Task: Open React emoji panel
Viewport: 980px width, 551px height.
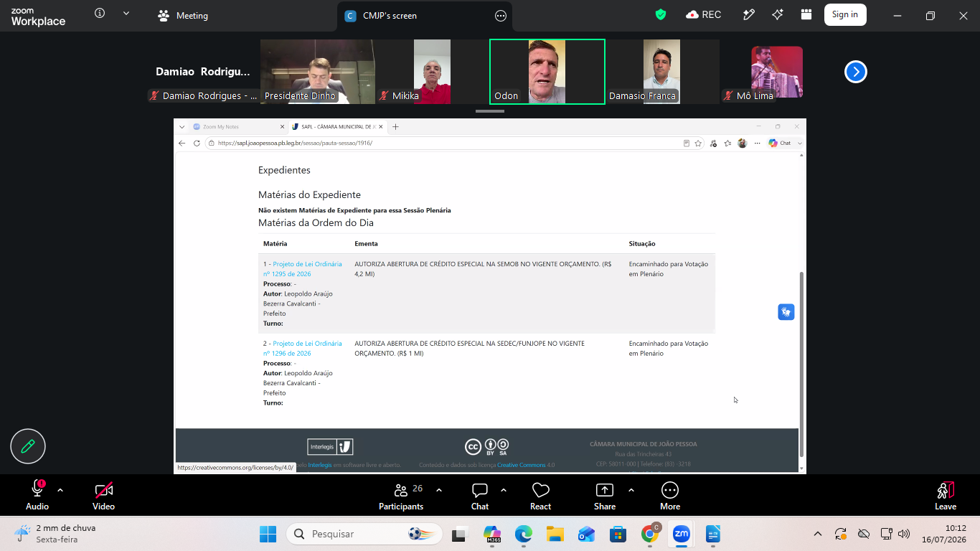Action: point(540,496)
